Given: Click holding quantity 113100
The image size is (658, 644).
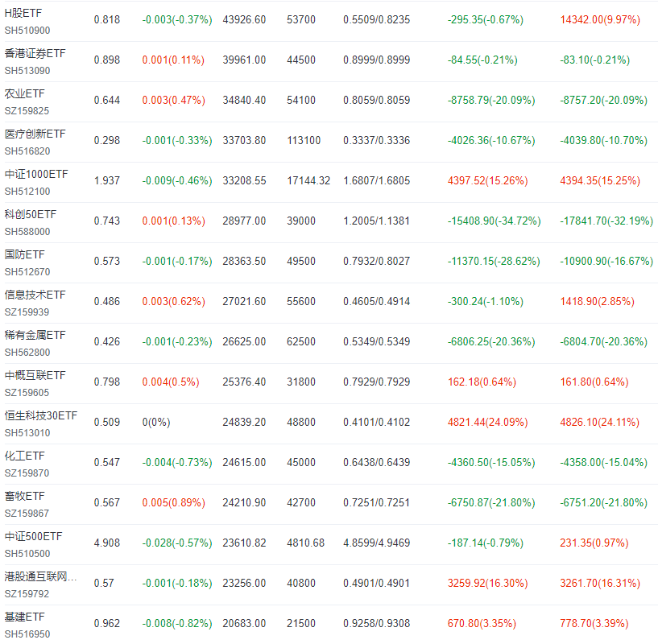Looking at the screenshot, I should [304, 141].
